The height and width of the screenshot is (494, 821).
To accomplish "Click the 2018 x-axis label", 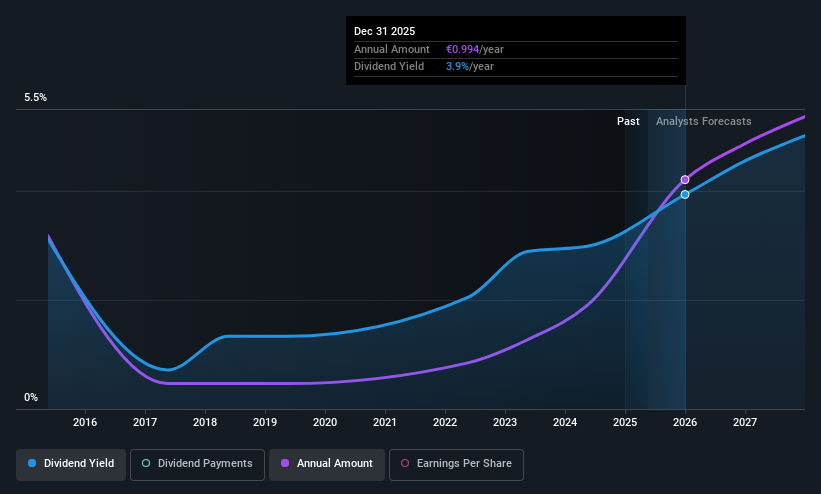I will coord(205,422).
